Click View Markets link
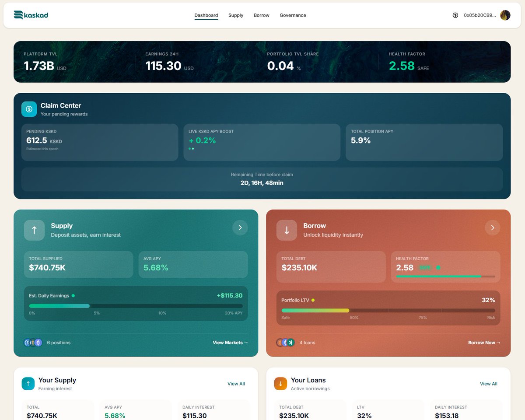This screenshot has height=420, width=525. pos(230,343)
